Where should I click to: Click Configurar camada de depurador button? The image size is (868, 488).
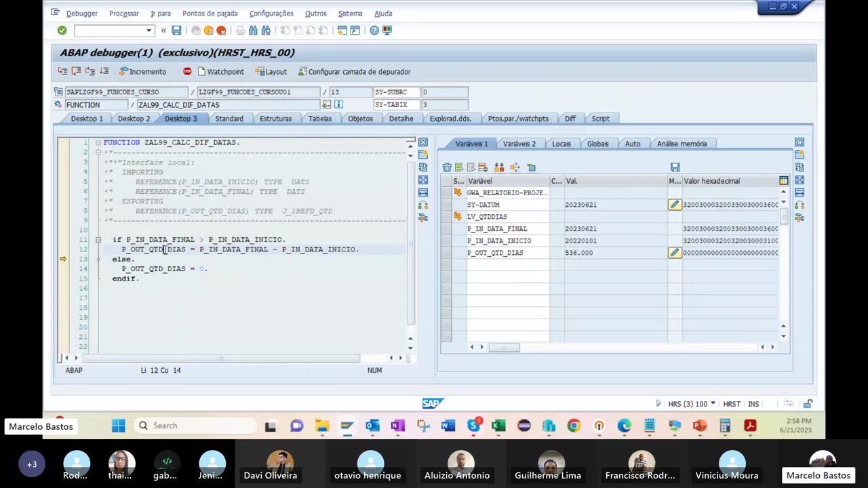click(x=354, y=71)
